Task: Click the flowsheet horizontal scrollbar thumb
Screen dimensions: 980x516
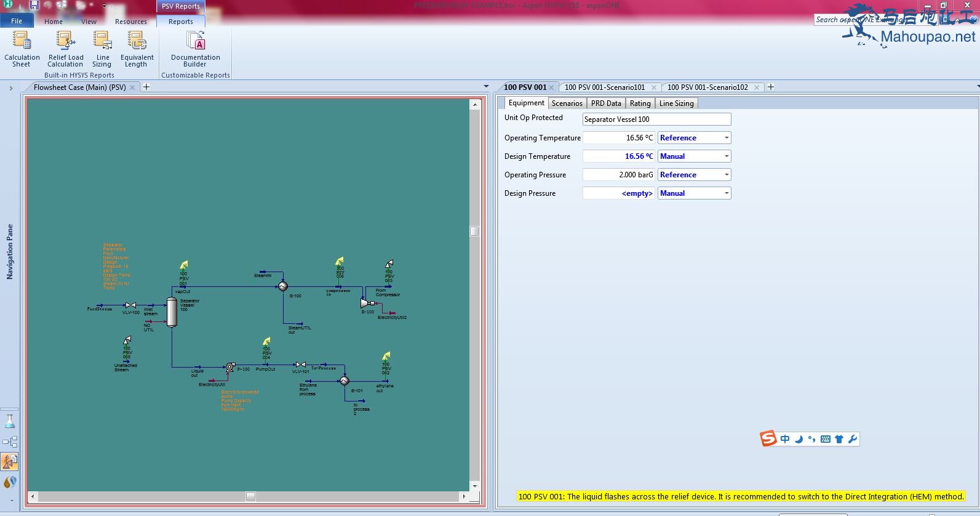Action: click(250, 496)
